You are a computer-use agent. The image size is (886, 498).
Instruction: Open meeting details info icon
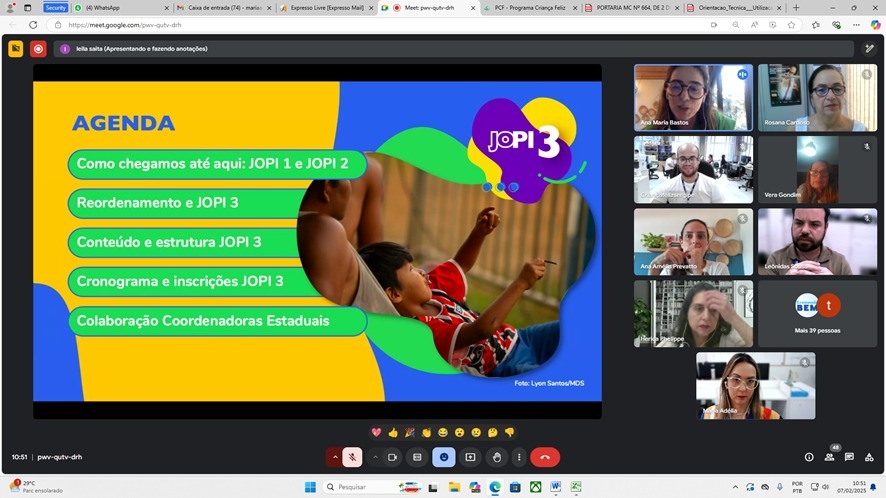[809, 457]
